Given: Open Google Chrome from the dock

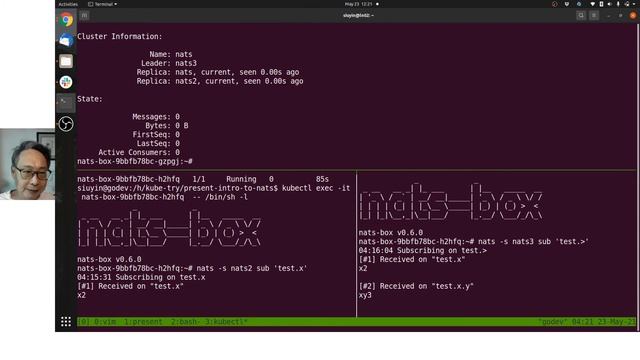Looking at the screenshot, I should (66, 20).
